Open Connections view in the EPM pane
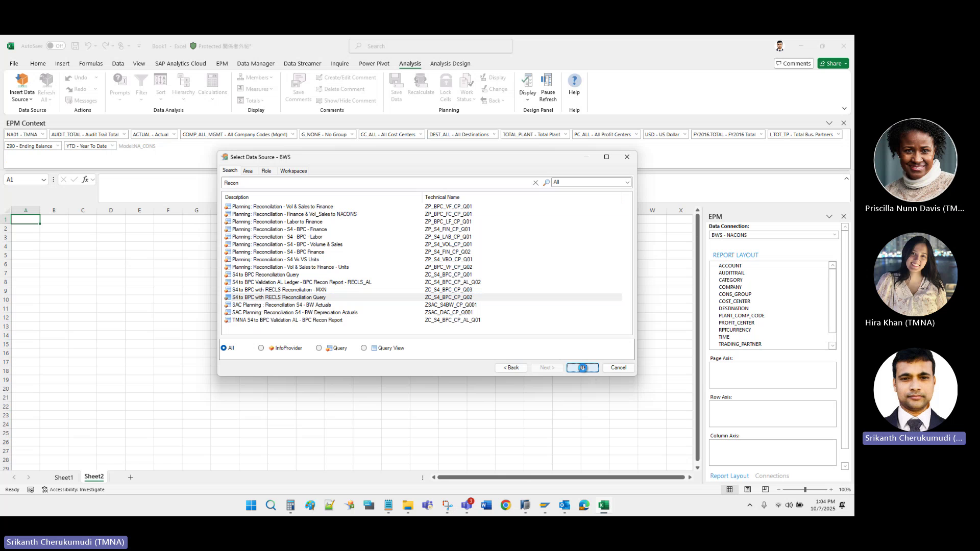This screenshot has width=980, height=551. [772, 475]
